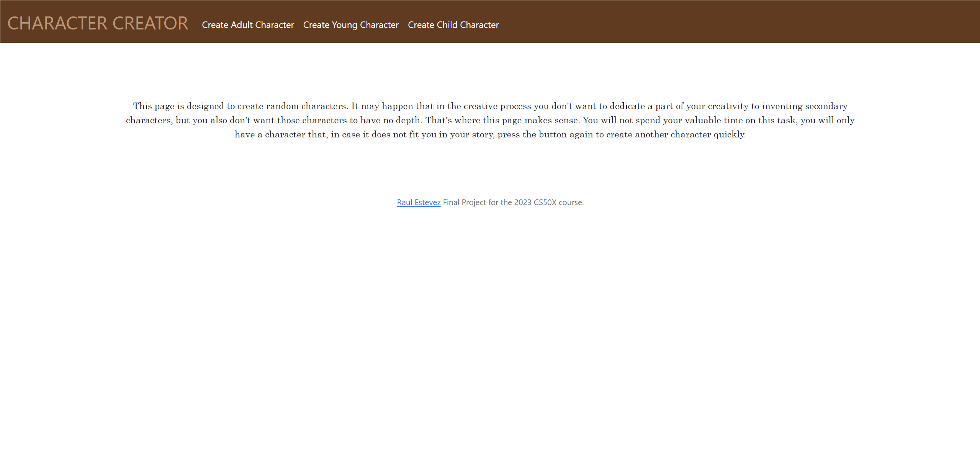Select Create Child Character in navbar
The image size is (980, 452).
pyautogui.click(x=453, y=25)
